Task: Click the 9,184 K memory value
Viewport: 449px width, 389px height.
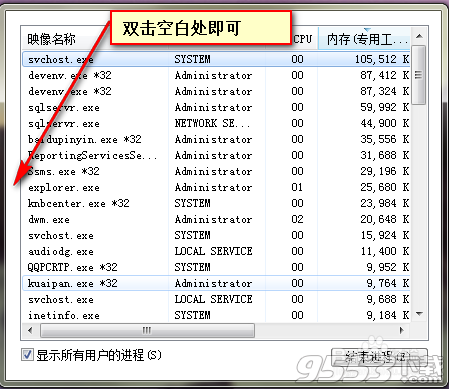Action: (x=388, y=315)
